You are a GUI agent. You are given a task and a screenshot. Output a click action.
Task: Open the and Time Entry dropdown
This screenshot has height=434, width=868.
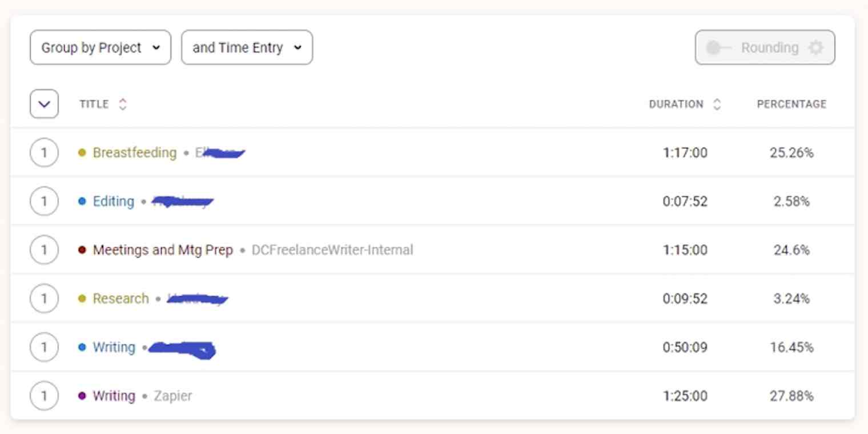(247, 47)
